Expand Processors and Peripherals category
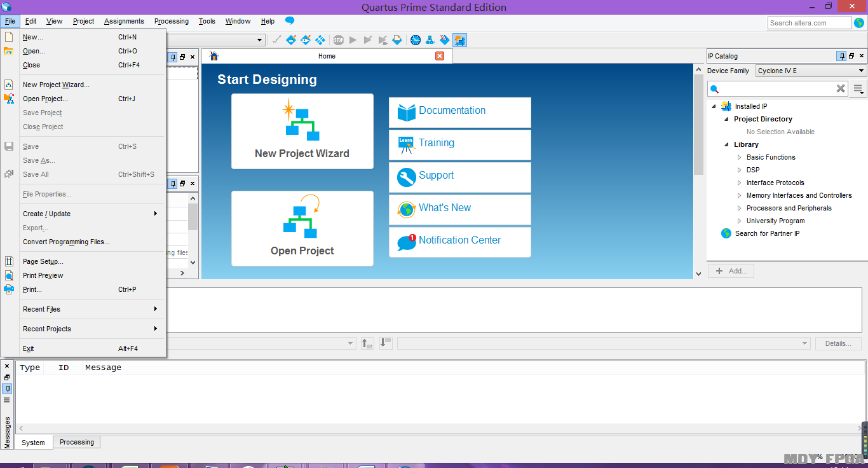This screenshot has height=468, width=868. (739, 208)
